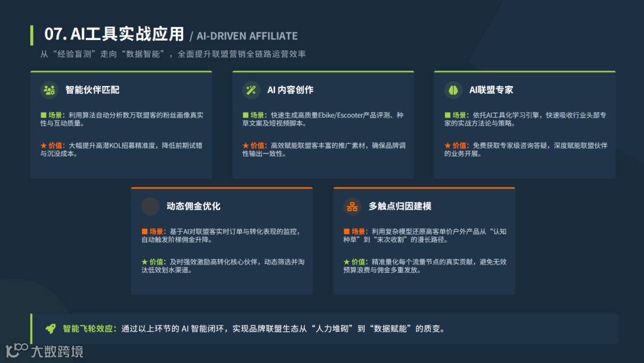Select the subtitle AI-DRIVEN AFFILIATE
Image resolution: width=644 pixels, height=363 pixels.
[247, 36]
